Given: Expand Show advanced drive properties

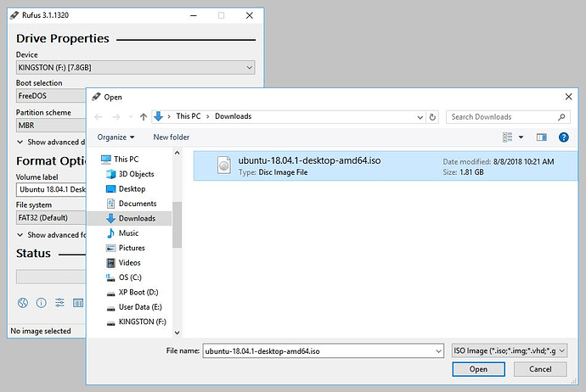Looking at the screenshot, I should 51,143.
